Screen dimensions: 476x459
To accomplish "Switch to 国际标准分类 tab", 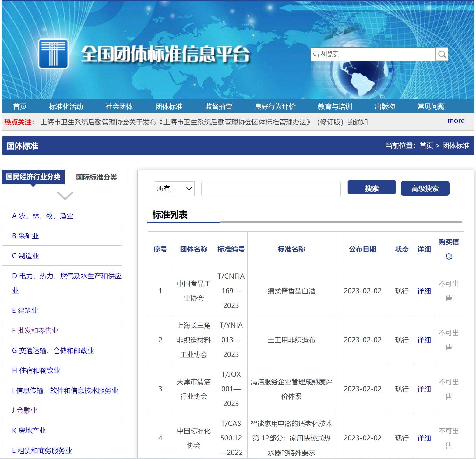I will [x=97, y=177].
